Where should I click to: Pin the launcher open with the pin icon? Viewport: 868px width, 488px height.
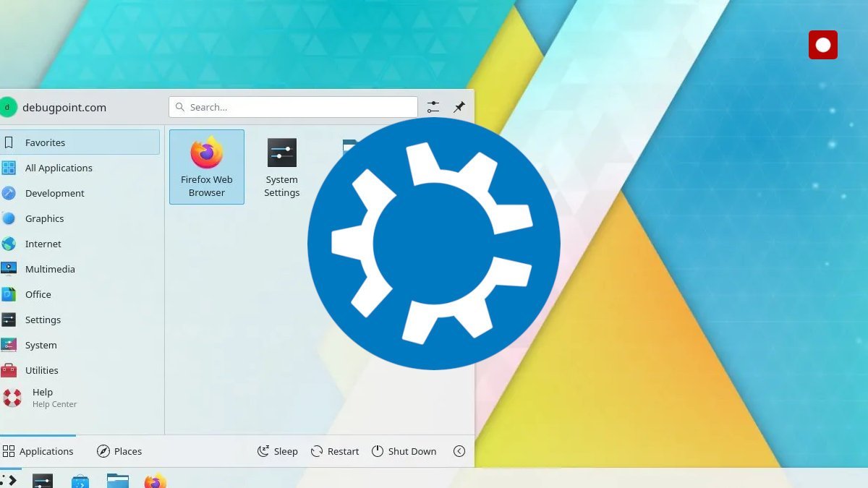pos(459,106)
